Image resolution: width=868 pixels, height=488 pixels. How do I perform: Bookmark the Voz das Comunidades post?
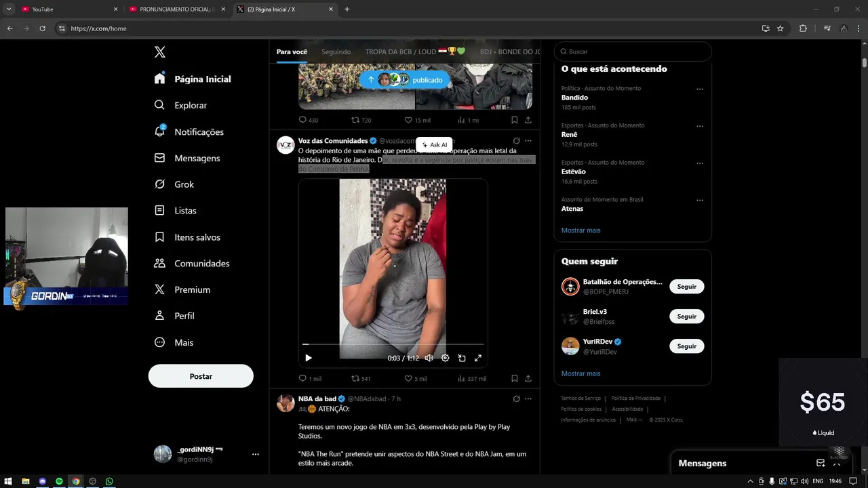tap(515, 378)
